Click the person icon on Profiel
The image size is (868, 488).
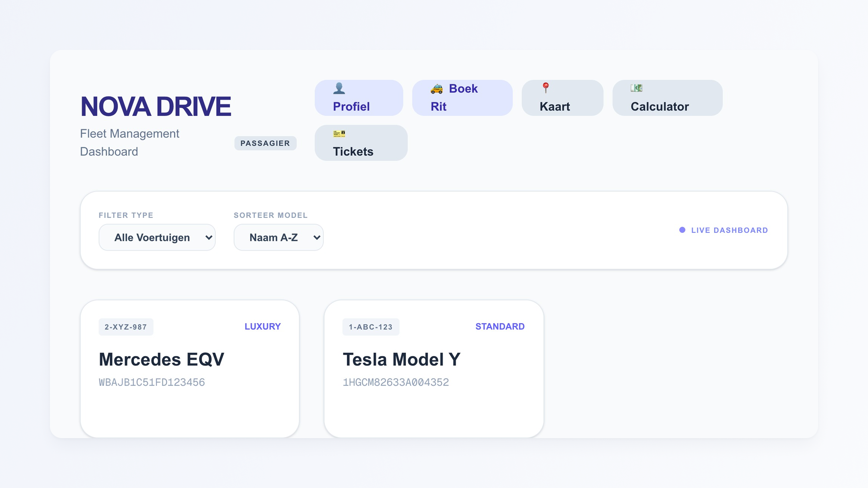(339, 88)
